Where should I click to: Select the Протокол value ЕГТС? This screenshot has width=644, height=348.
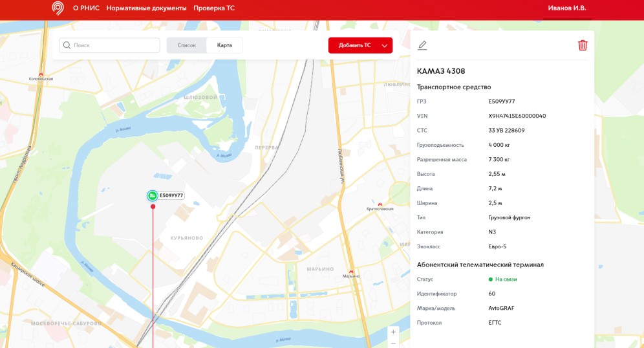495,323
